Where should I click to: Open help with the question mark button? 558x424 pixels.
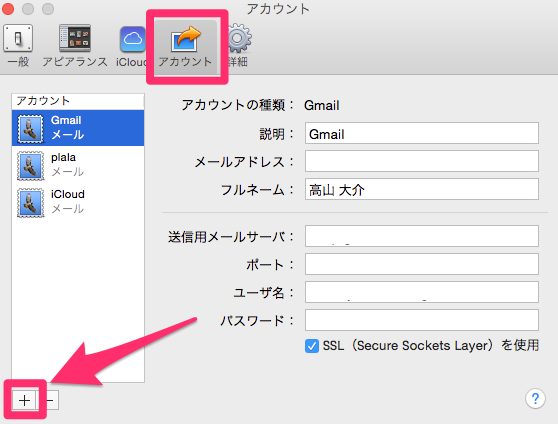535,398
